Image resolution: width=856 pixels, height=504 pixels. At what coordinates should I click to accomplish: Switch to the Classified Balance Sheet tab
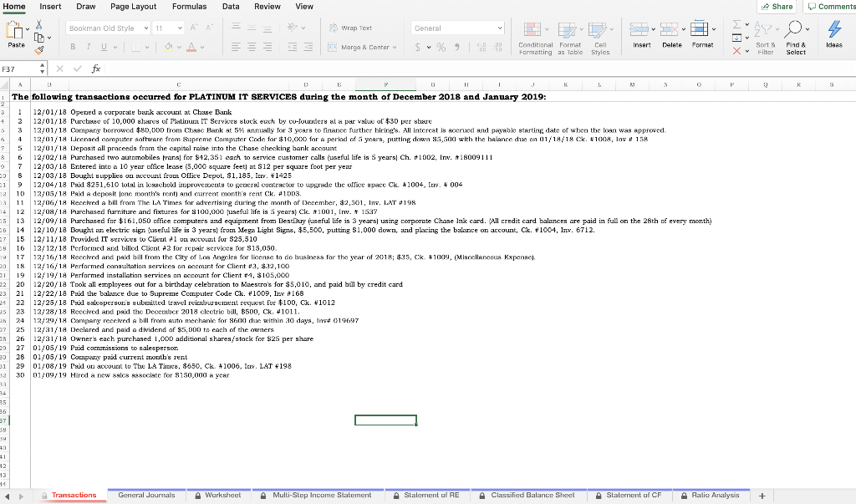[527, 496]
